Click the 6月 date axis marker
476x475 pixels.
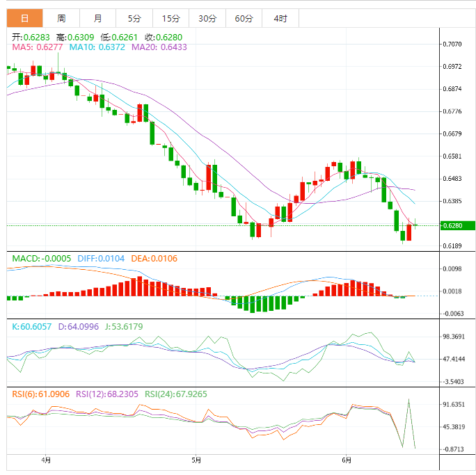[347, 460]
